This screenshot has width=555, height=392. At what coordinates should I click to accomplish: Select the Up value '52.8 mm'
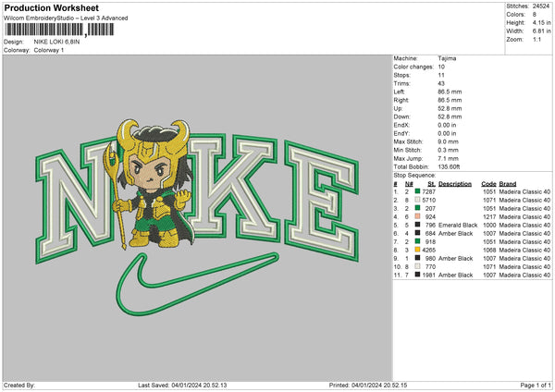point(450,108)
